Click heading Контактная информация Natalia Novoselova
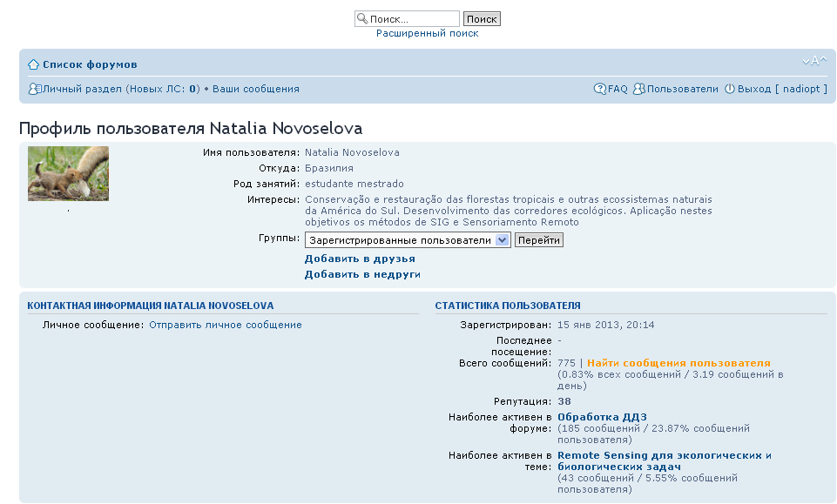Screen dimensions: 837x504 (x=151, y=306)
